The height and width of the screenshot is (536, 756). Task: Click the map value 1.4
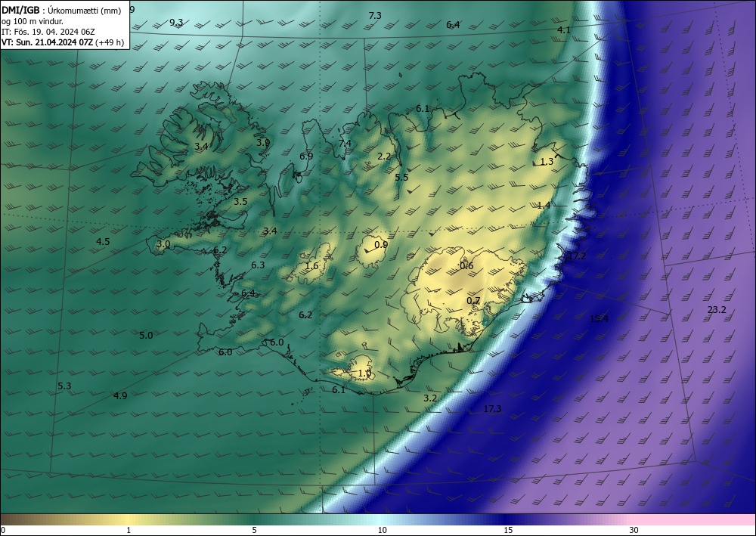[544, 206]
